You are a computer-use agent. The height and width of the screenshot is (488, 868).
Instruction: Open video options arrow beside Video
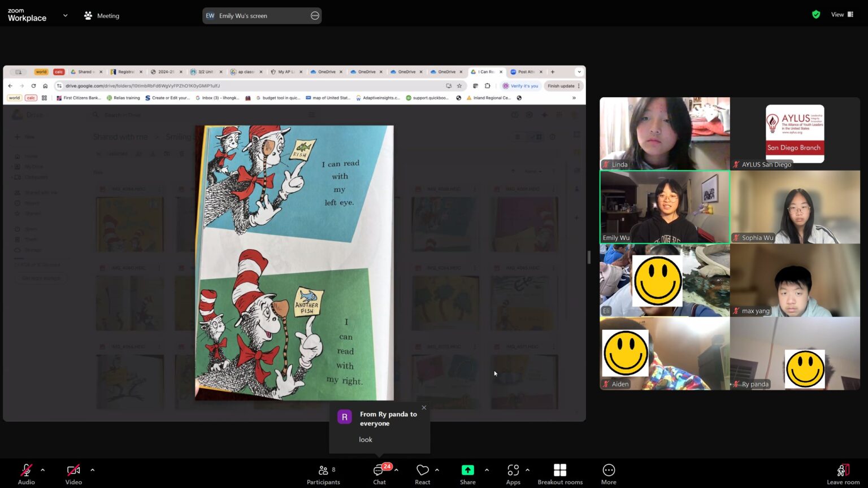pyautogui.click(x=92, y=470)
